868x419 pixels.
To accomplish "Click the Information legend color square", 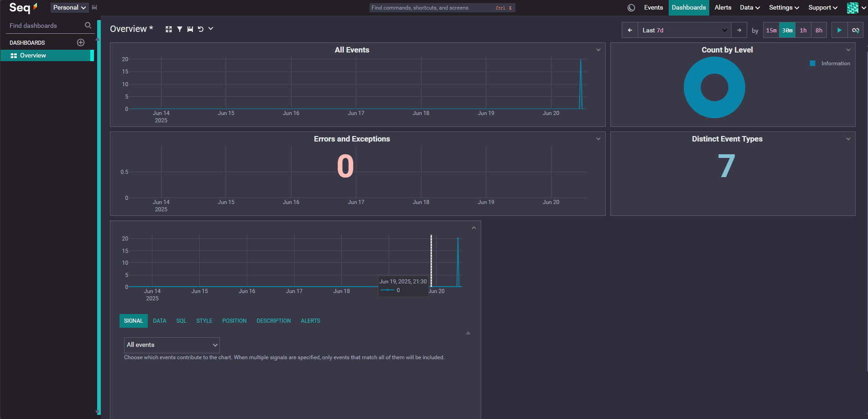I will point(812,63).
